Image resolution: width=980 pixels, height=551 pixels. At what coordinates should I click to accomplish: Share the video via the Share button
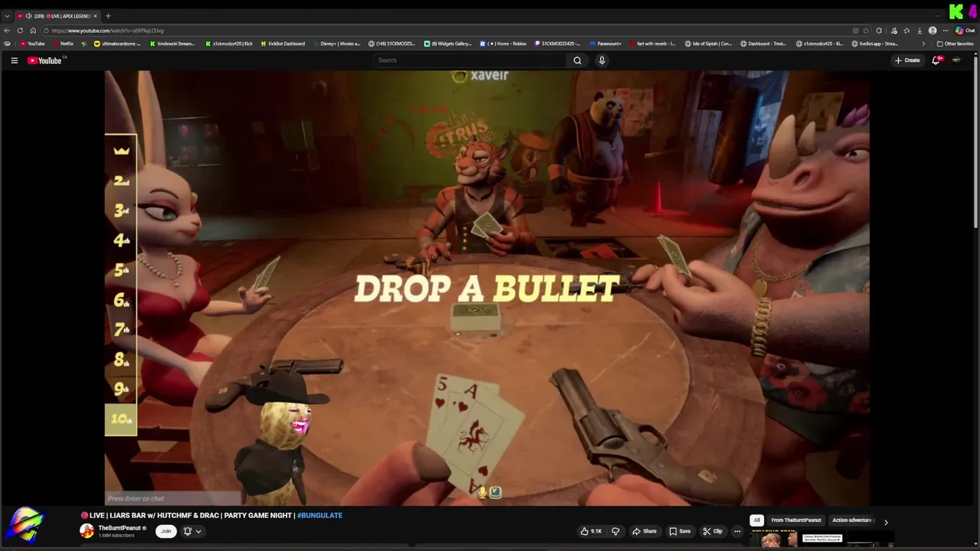pos(644,531)
